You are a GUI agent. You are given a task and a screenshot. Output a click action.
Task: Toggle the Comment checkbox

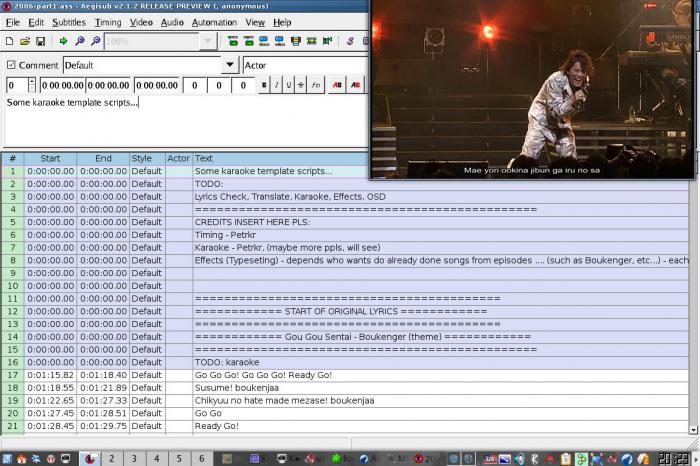[x=11, y=65]
